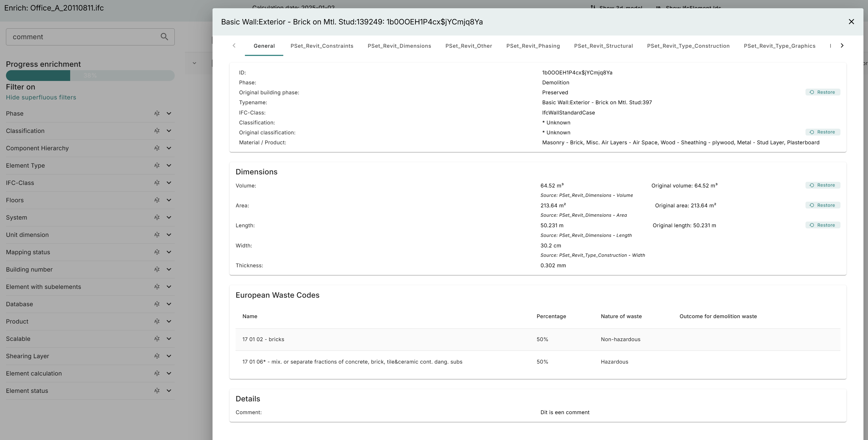Select the 17 01 02 - bricks row
This screenshot has height=440, width=868.
point(538,339)
